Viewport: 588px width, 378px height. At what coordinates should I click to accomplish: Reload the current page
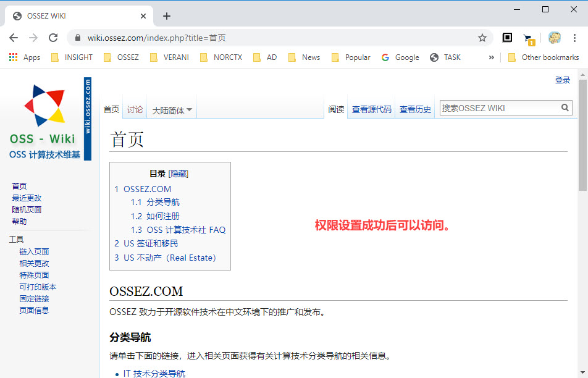tap(53, 37)
